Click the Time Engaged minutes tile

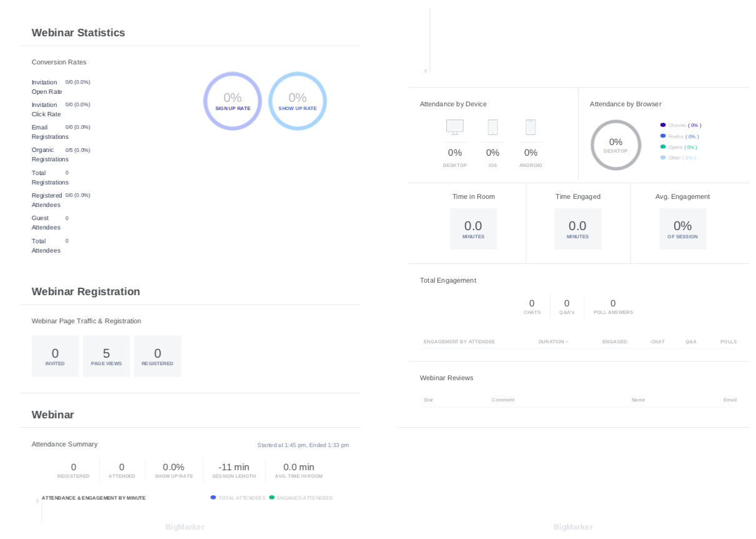[x=578, y=229]
